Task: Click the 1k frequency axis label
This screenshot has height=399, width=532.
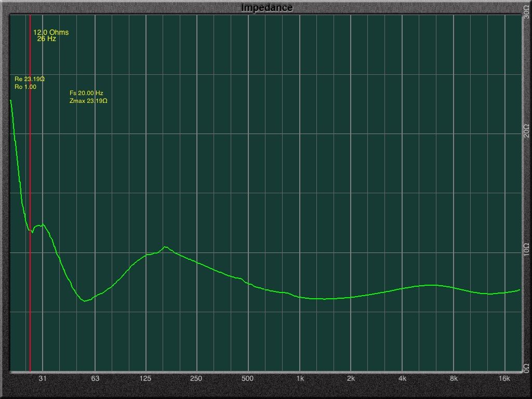Action: (300, 378)
